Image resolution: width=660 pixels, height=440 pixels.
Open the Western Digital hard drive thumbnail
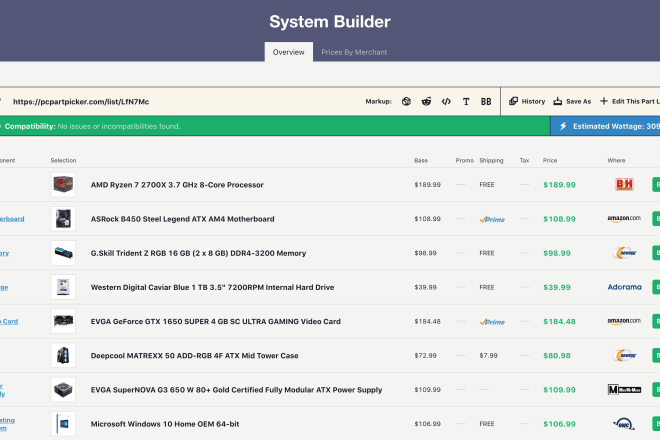(63, 287)
